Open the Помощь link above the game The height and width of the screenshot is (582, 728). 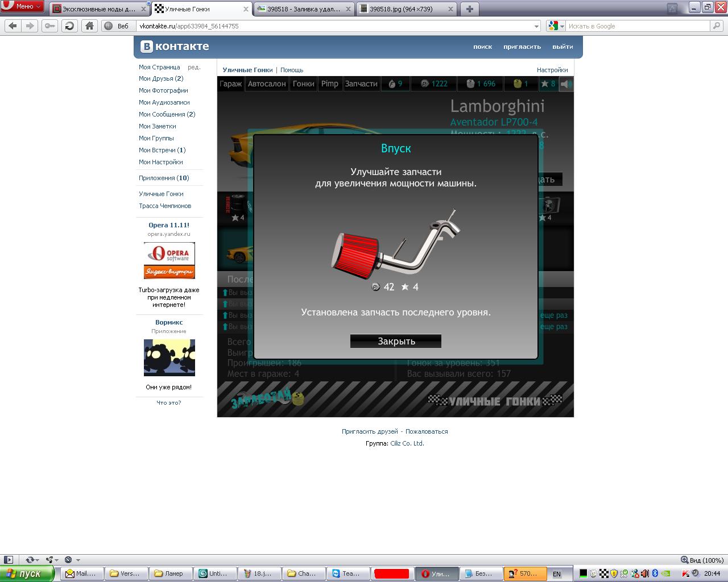coord(292,70)
